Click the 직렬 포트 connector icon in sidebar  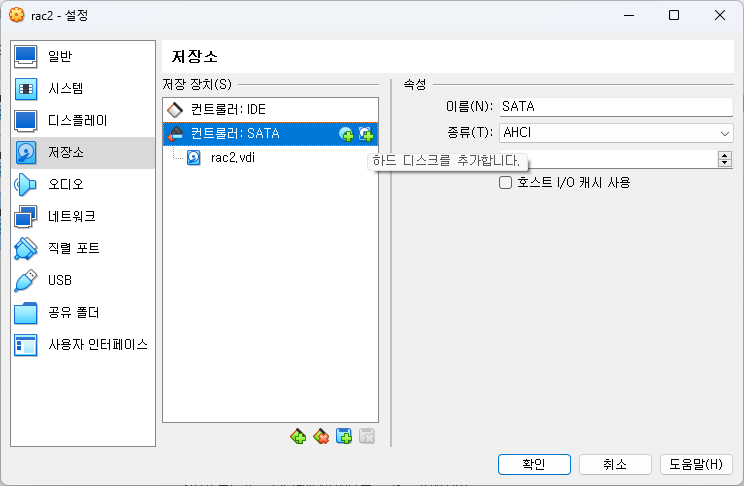point(26,249)
